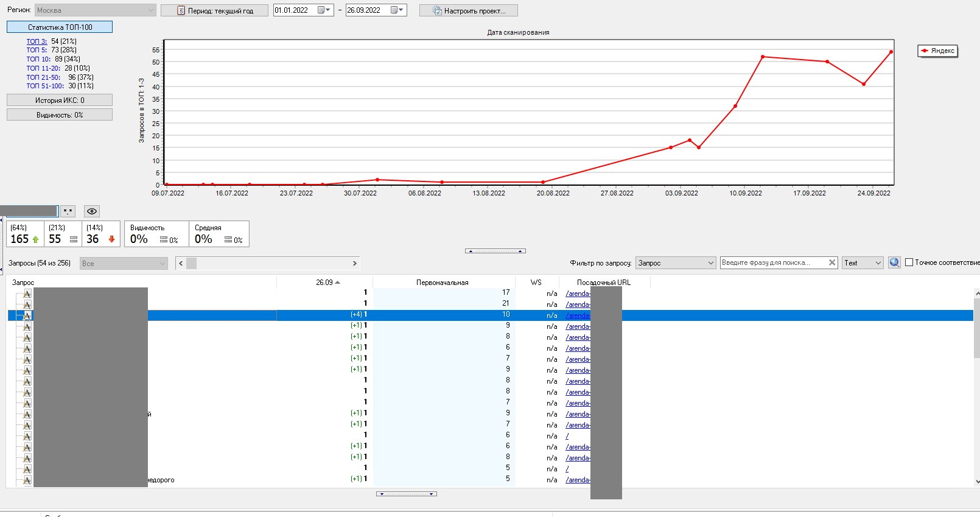The image size is (980, 517).
Task: Open the ТОП 3 link
Action: pos(37,41)
